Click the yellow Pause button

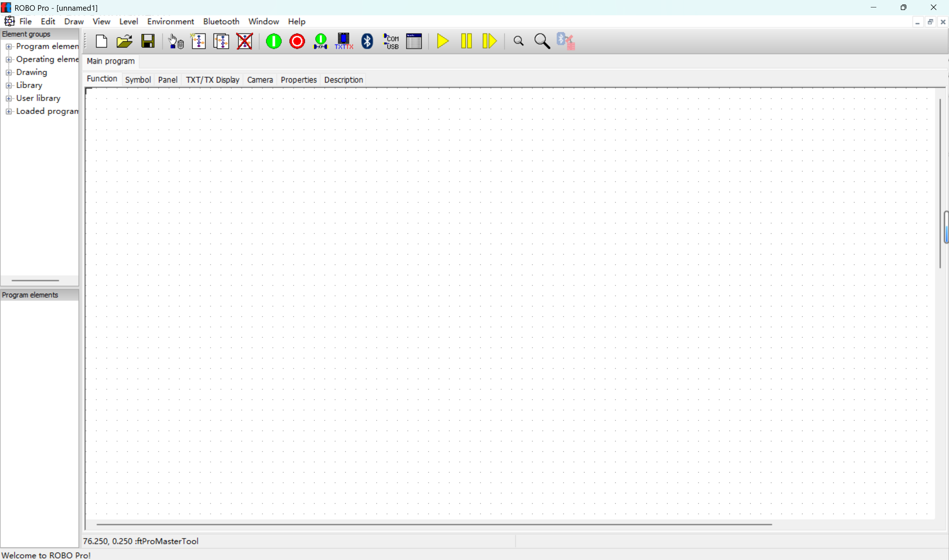(467, 41)
